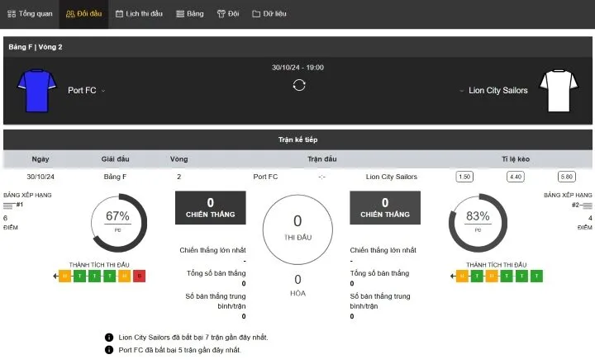Image resolution: width=595 pixels, height=364 pixels.
Task: Click info icon beside Port FC unbeaten note
Action: tap(109, 350)
